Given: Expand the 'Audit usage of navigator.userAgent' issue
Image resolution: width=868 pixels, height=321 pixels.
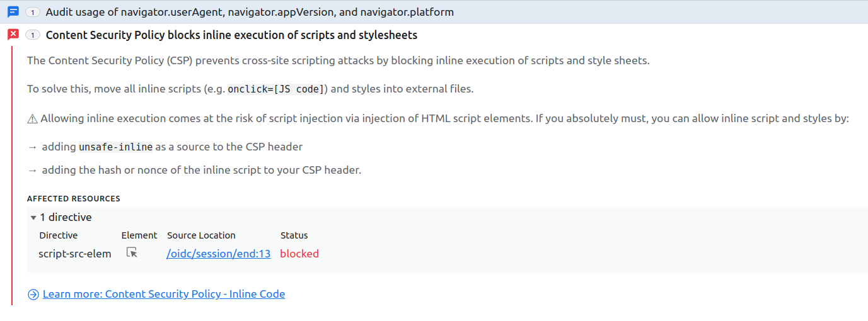Looking at the screenshot, I should coord(250,12).
